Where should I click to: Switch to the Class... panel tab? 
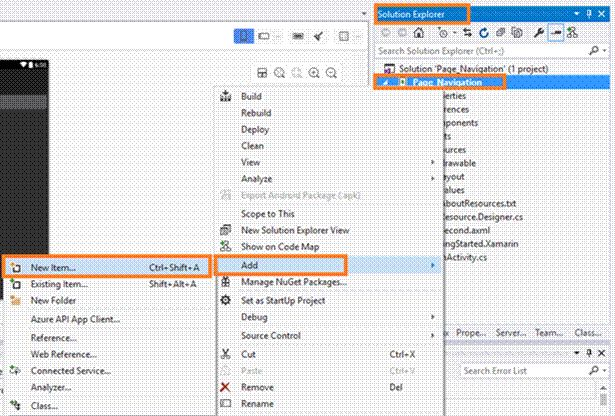[588, 333]
